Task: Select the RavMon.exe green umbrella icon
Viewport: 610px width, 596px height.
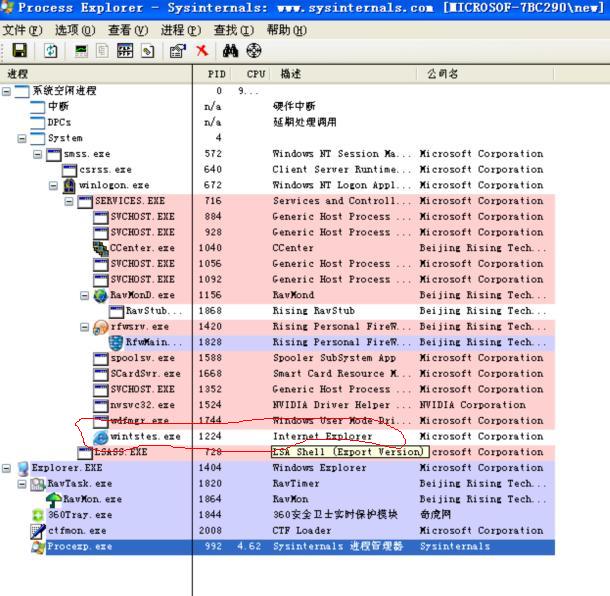Action: [x=54, y=500]
